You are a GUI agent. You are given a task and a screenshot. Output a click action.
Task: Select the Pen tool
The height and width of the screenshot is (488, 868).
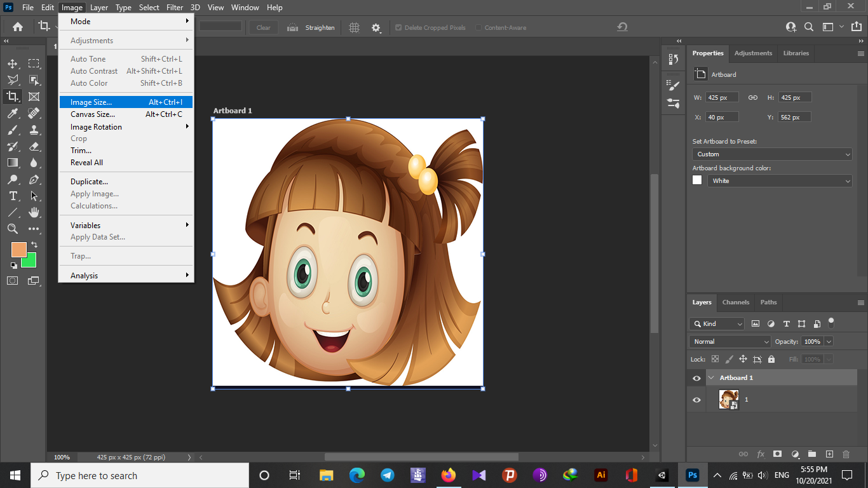click(x=34, y=179)
